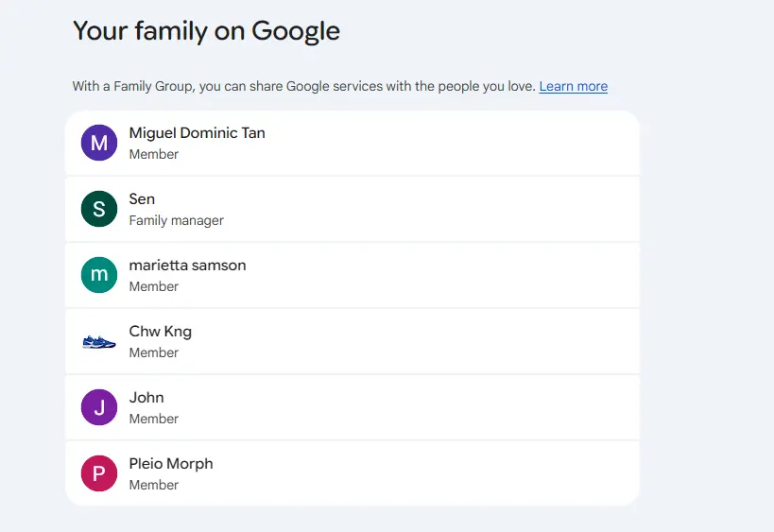Click the Family manager label under Sen
This screenshot has width=774, height=532.
coord(176,220)
